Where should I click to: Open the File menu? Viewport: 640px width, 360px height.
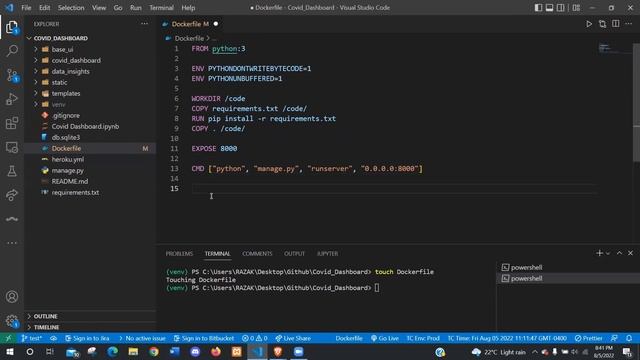pyautogui.click(x=26, y=7)
